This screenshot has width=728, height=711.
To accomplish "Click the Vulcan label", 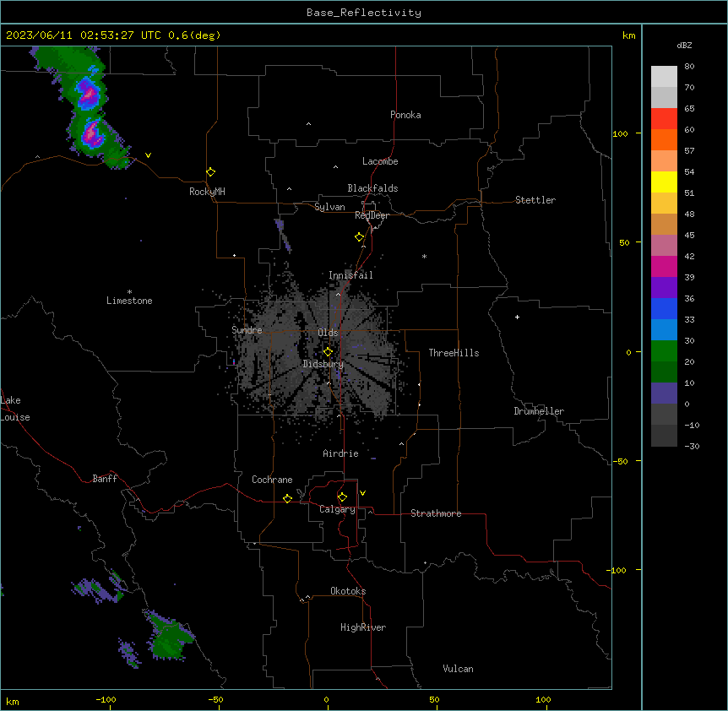I will click(458, 669).
